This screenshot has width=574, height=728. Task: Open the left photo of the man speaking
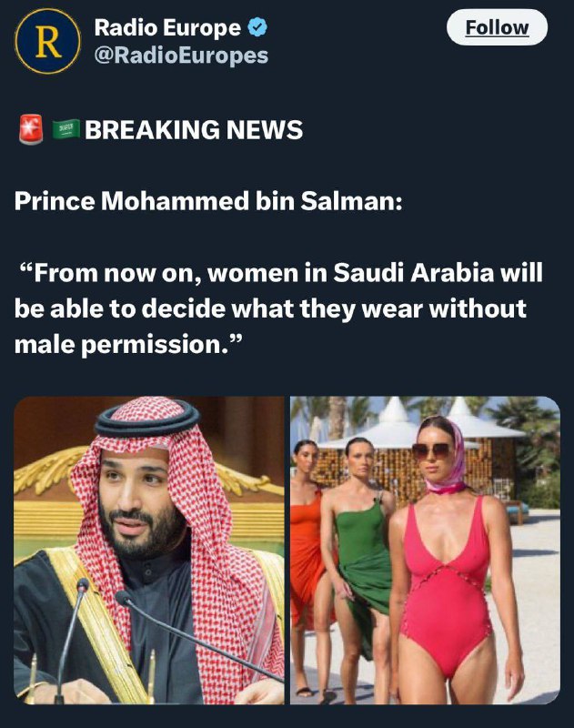[x=149, y=551]
